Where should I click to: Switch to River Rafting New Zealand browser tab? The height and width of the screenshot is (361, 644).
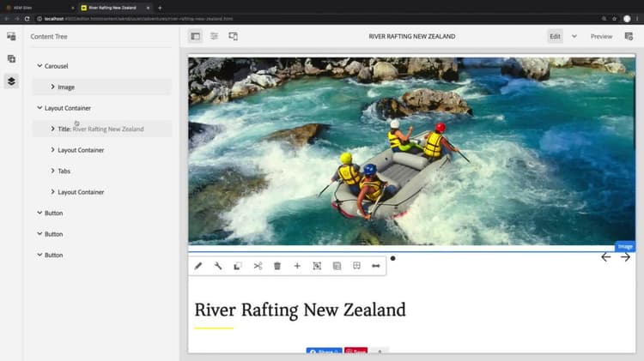coord(115,8)
